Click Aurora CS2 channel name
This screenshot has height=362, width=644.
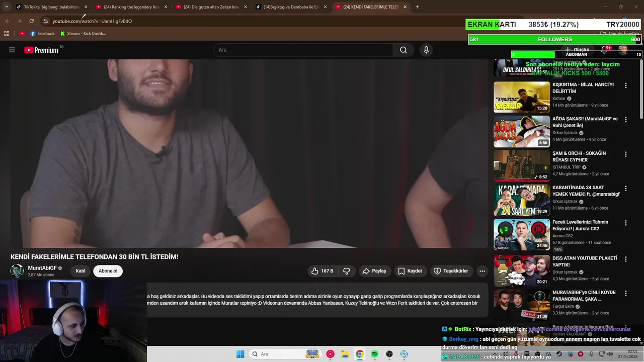(x=562, y=236)
